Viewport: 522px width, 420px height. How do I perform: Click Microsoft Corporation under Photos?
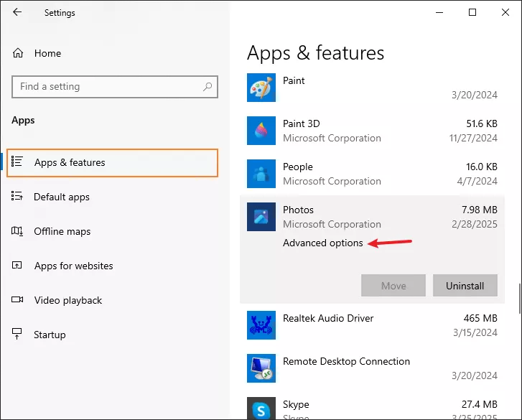(x=332, y=224)
